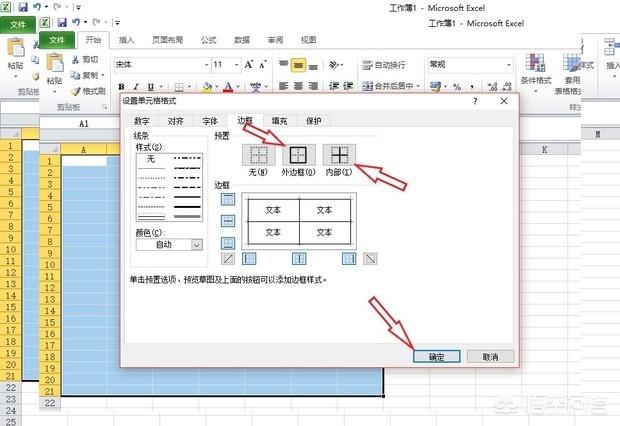
Task: Click the font color A icon
Action: pos(228,88)
